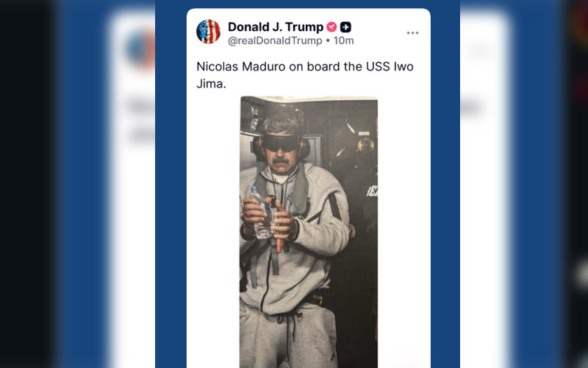Image resolution: width=588 pixels, height=368 pixels.
Task: Click the white lettering on dark clothing
Action: coord(372,191)
